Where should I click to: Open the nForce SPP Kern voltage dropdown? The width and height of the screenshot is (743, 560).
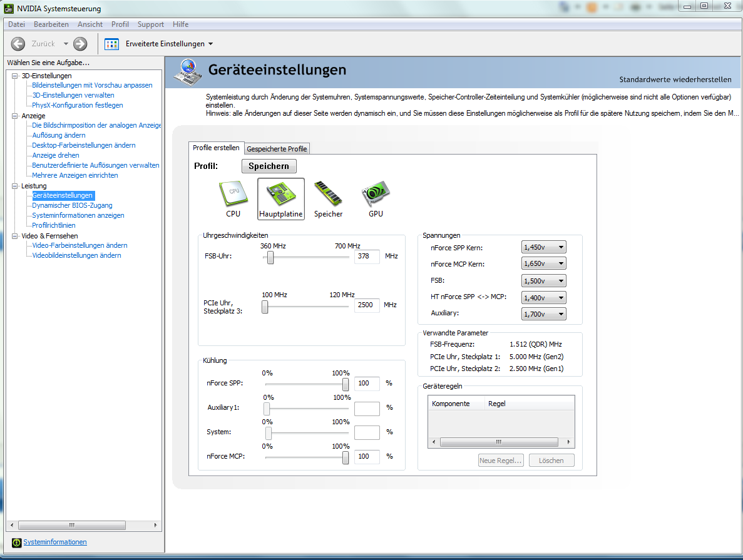coord(544,247)
